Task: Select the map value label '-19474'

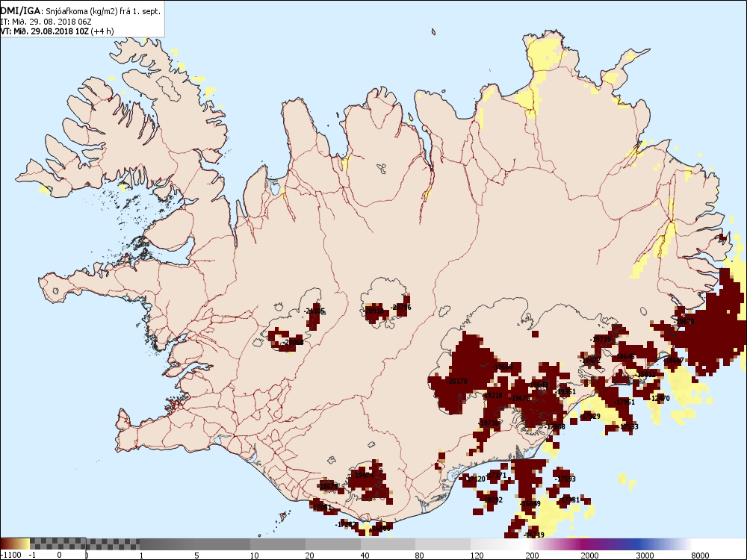Action: (362, 475)
